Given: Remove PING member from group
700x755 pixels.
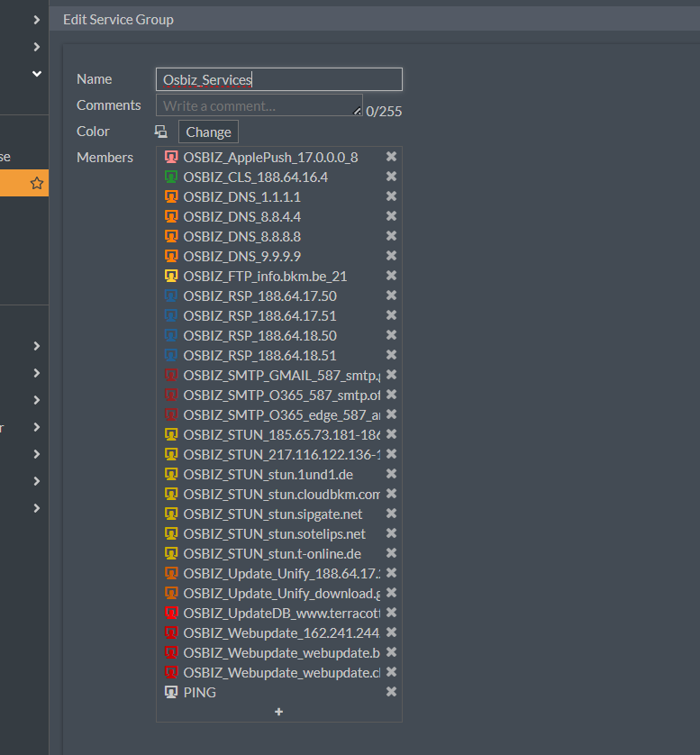Looking at the screenshot, I should coord(391,691).
